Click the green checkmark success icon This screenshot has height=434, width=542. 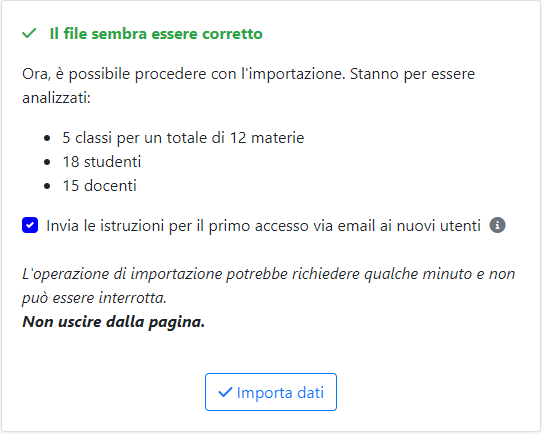point(29,34)
